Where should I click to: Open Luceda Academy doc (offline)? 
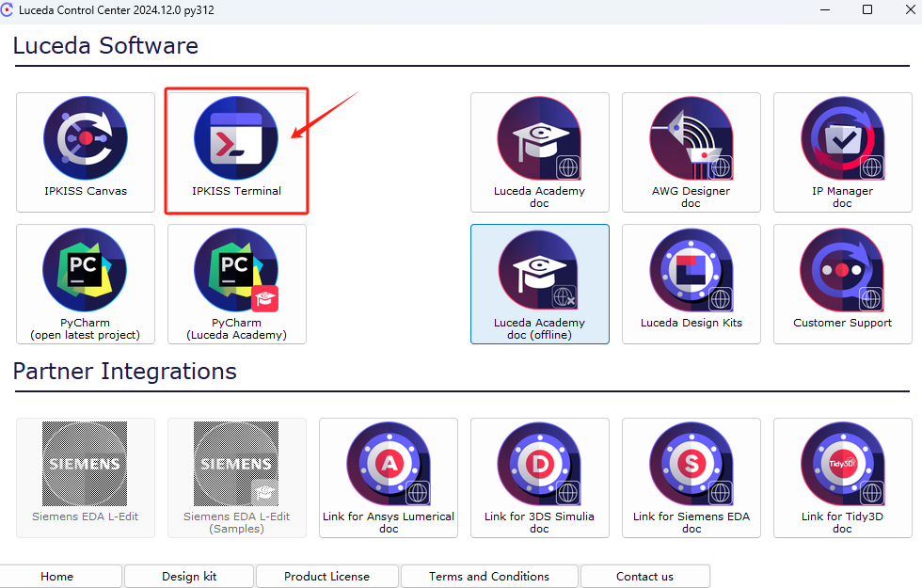coord(539,284)
